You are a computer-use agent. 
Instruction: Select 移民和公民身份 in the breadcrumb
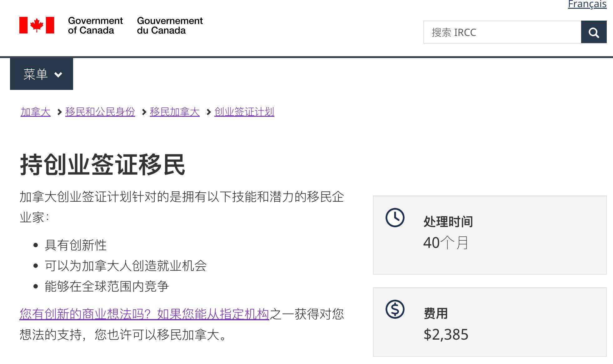point(100,111)
